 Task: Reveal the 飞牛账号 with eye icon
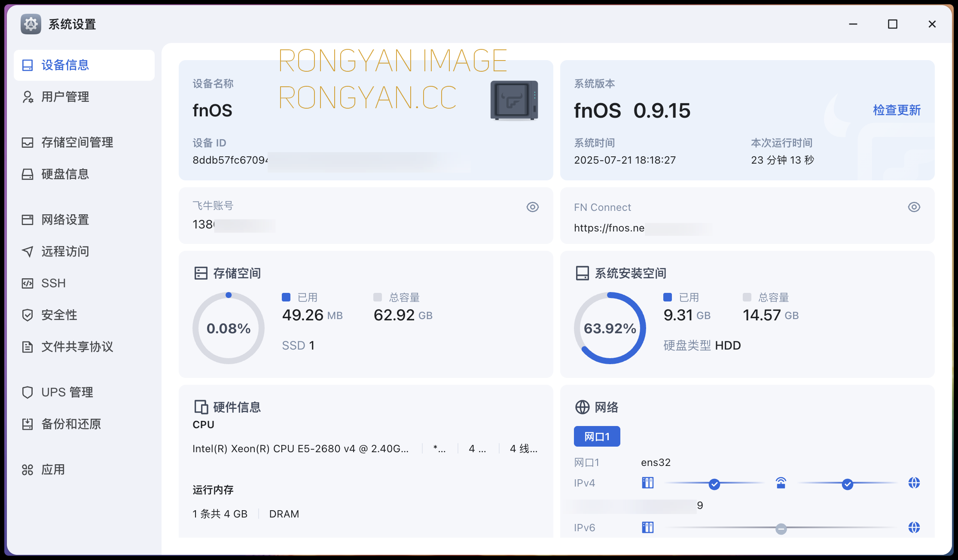click(x=533, y=207)
